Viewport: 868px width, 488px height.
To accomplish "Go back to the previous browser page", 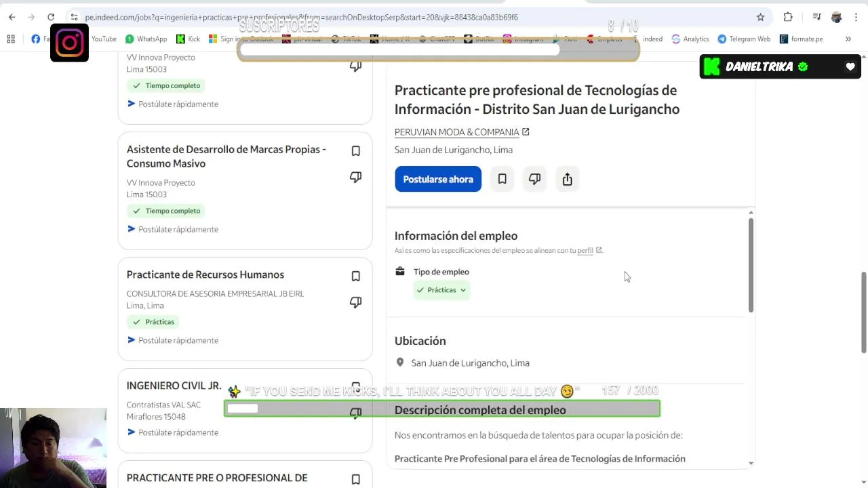I will coord(12,17).
